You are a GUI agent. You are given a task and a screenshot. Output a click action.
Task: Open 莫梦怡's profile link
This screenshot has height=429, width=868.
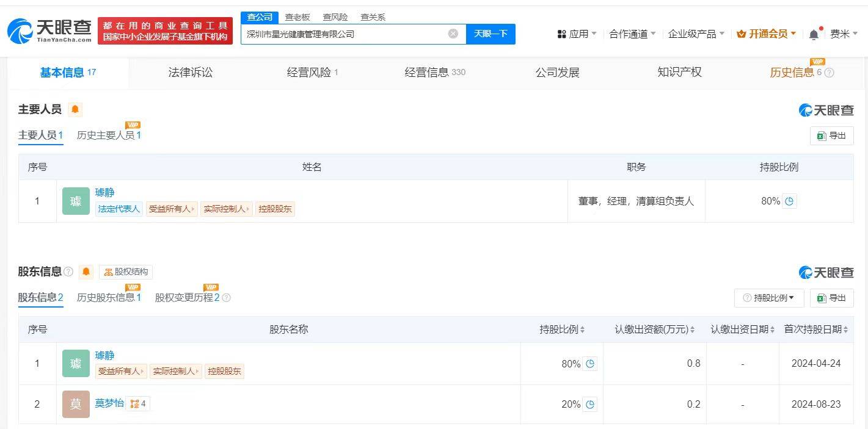point(109,403)
